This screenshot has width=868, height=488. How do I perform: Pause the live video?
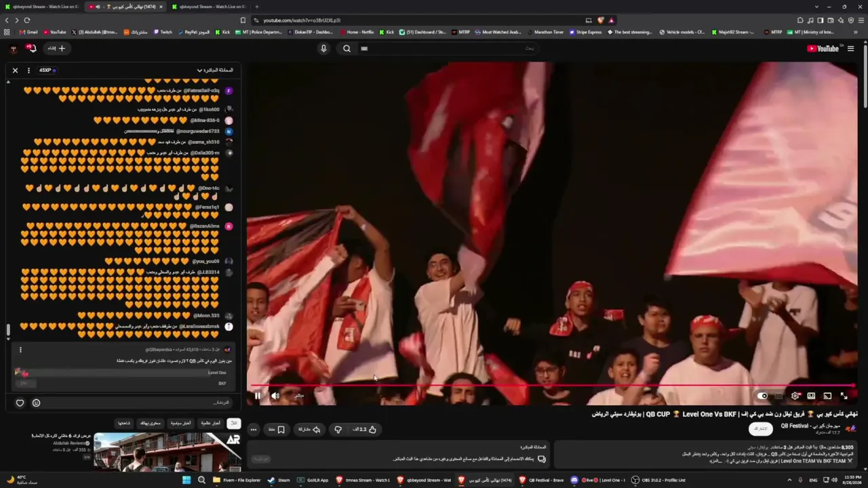(x=258, y=396)
